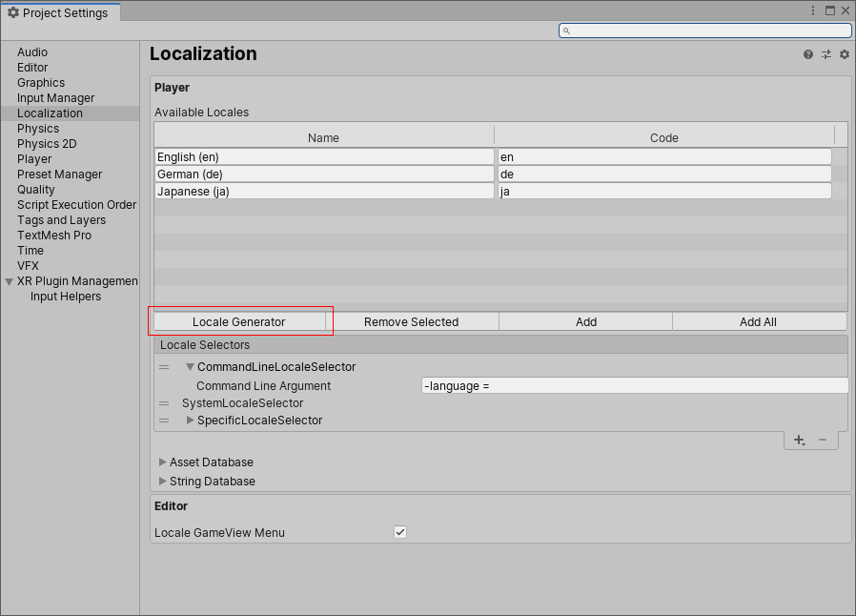Image resolution: width=856 pixels, height=616 pixels.
Task: Click the reorder handle beside CommandLineLocaleSelector
Action: tap(163, 366)
